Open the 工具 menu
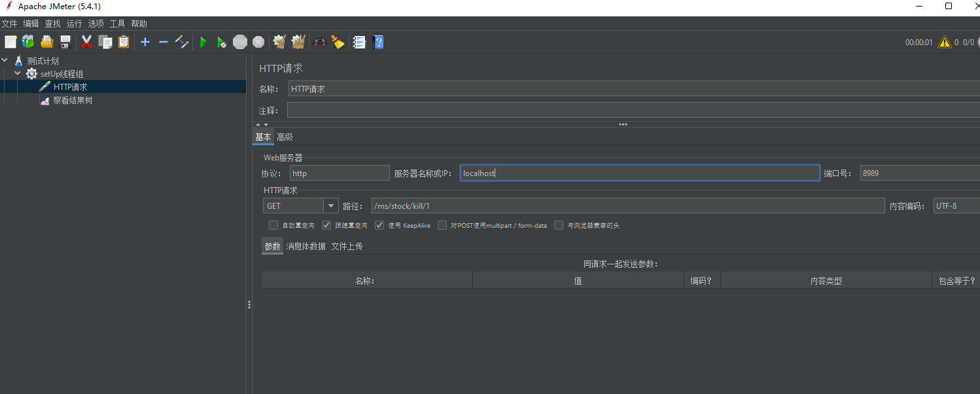 pos(117,24)
